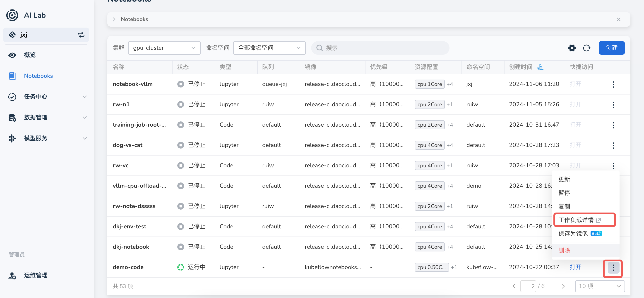
Task: Open the dkj-env-test notebook name
Action: pyautogui.click(x=130, y=227)
